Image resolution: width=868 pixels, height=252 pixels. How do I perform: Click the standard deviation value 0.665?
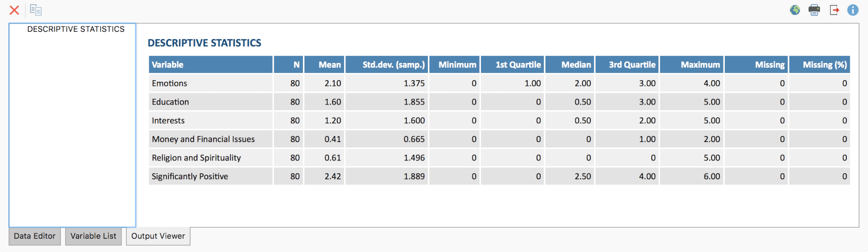point(414,139)
